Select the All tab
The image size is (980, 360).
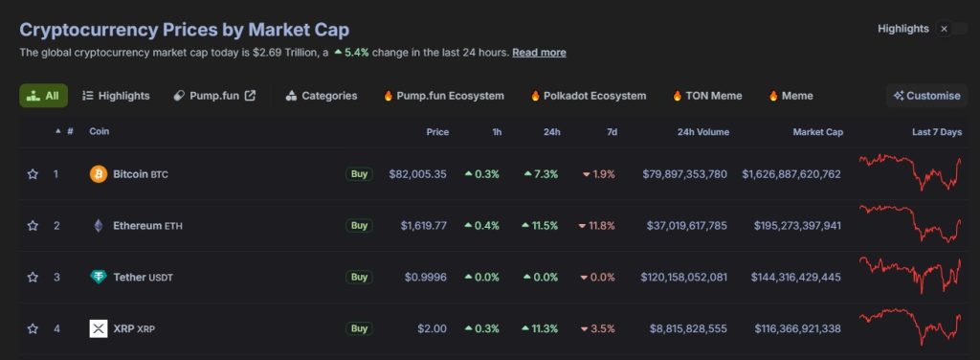click(x=44, y=96)
